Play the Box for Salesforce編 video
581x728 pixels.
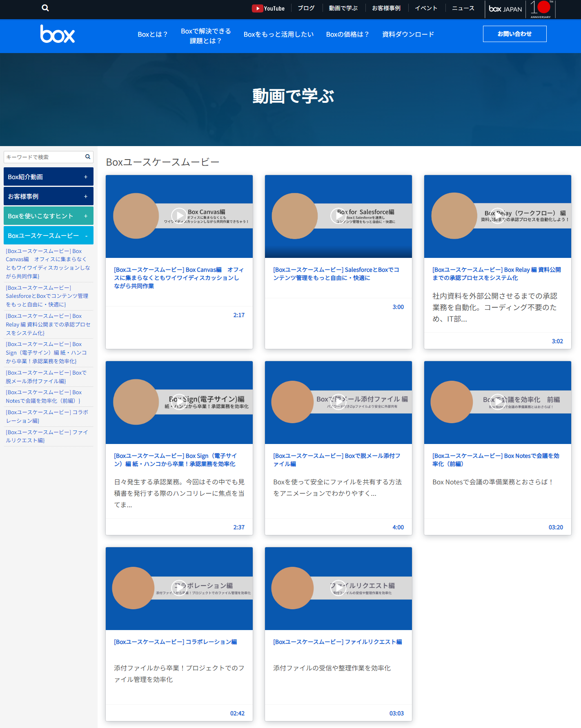click(x=338, y=216)
